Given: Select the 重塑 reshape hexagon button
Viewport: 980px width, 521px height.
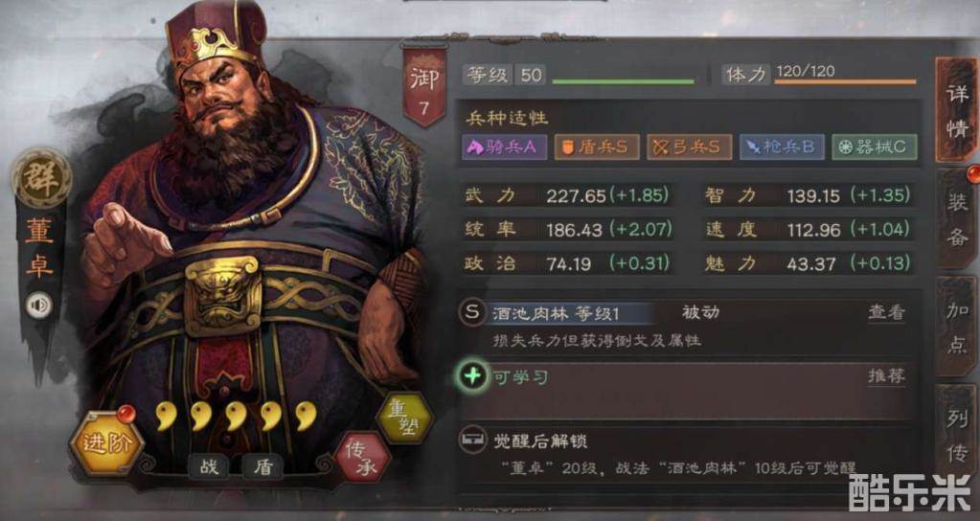Looking at the screenshot, I should (x=404, y=418).
